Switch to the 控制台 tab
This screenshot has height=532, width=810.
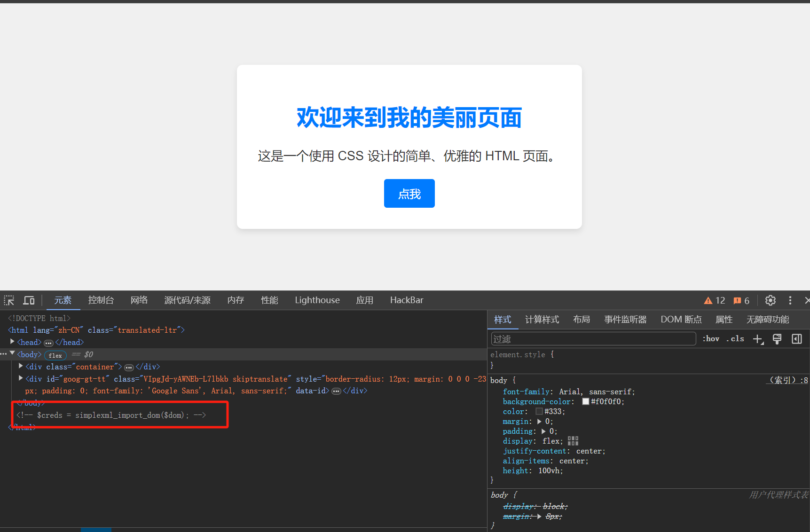click(101, 300)
